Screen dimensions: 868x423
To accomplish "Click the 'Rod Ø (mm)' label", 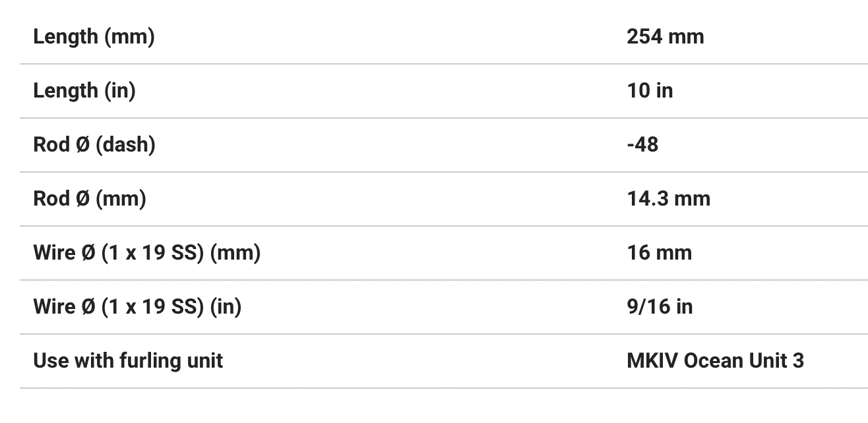I will point(90,198).
